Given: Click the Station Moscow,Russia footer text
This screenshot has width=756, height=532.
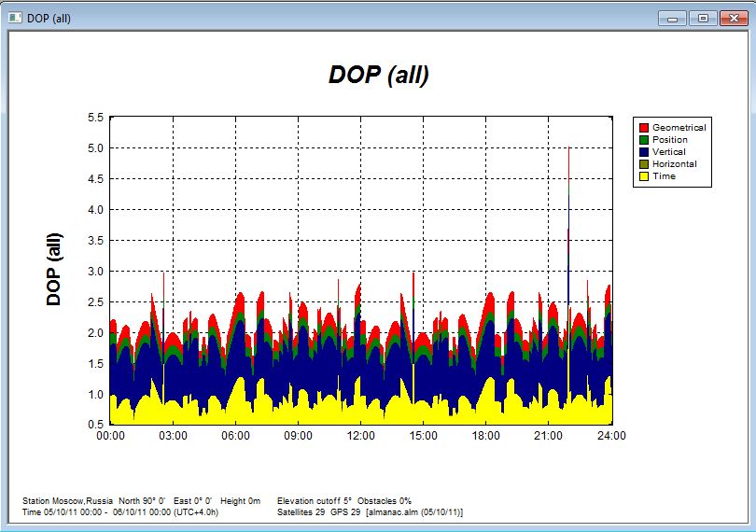Looking at the screenshot, I should tap(66, 501).
